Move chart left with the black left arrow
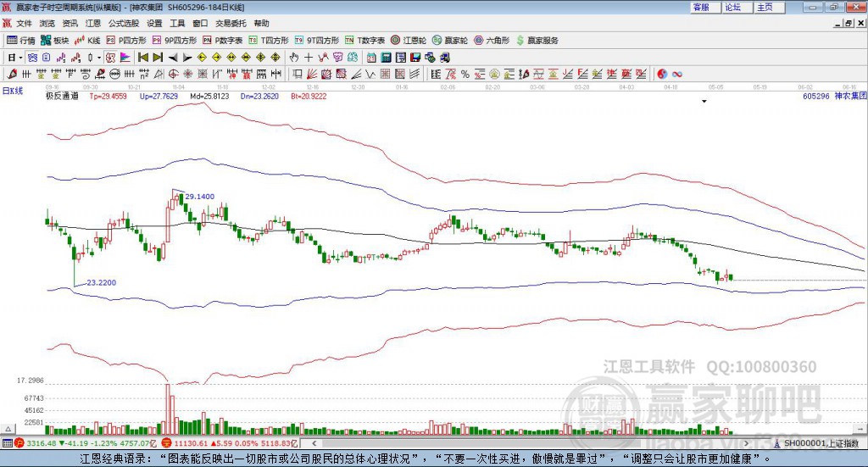The image size is (868, 467). 173,58
